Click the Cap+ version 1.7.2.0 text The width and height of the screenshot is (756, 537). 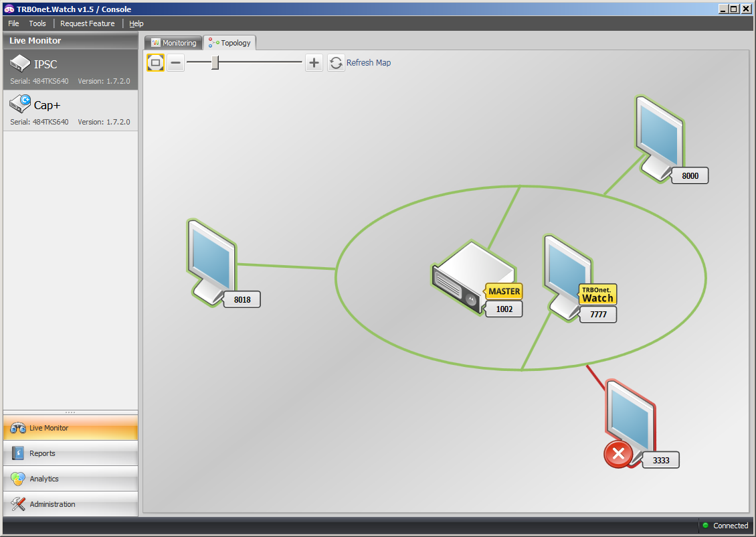pyautogui.click(x=104, y=122)
